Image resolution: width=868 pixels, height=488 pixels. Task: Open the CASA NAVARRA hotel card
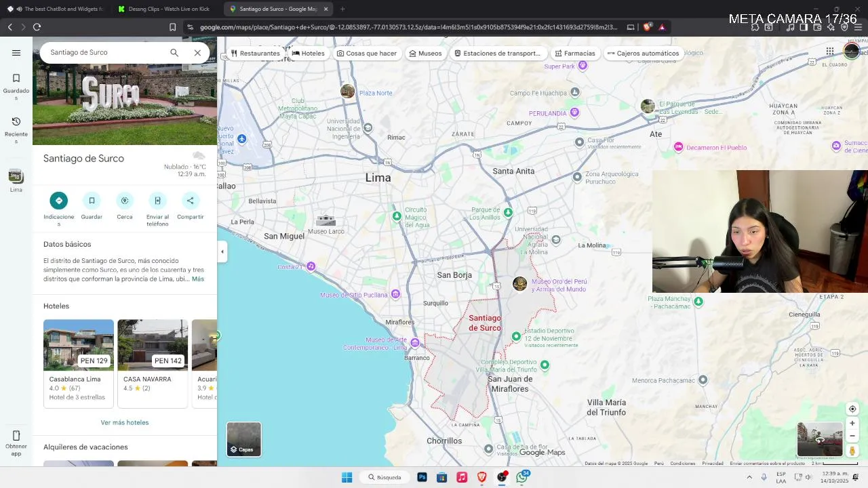point(153,363)
